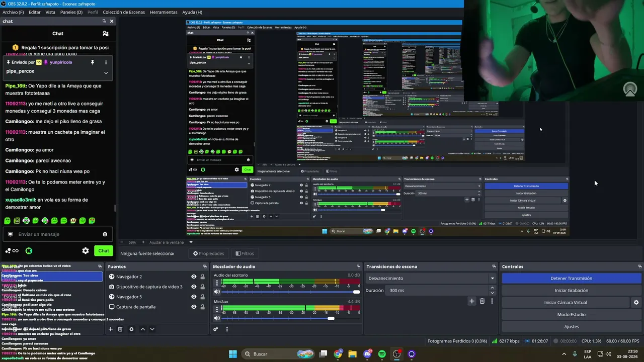Select the Navegador 2 source row
644x362 pixels.
pyautogui.click(x=156, y=277)
